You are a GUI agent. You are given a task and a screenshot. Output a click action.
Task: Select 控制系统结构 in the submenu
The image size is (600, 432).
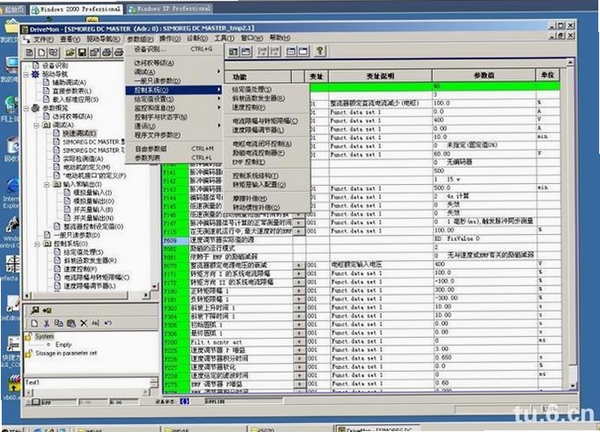[267, 176]
